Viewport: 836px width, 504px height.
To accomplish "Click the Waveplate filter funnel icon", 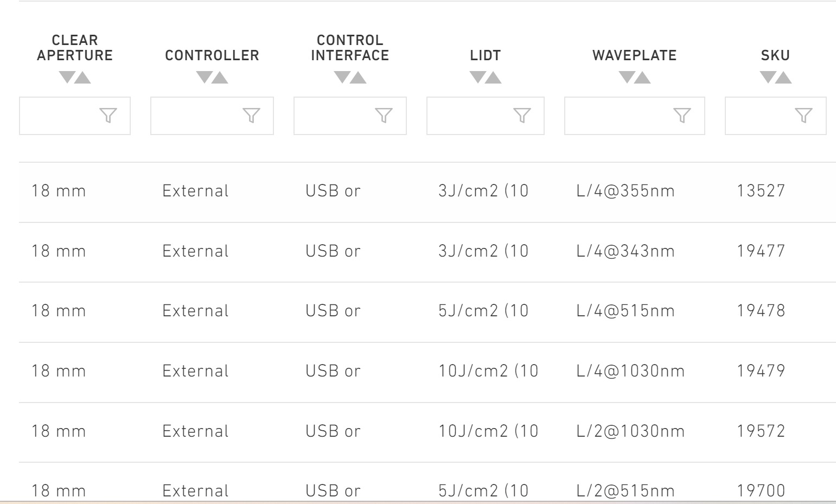I will (x=682, y=116).
